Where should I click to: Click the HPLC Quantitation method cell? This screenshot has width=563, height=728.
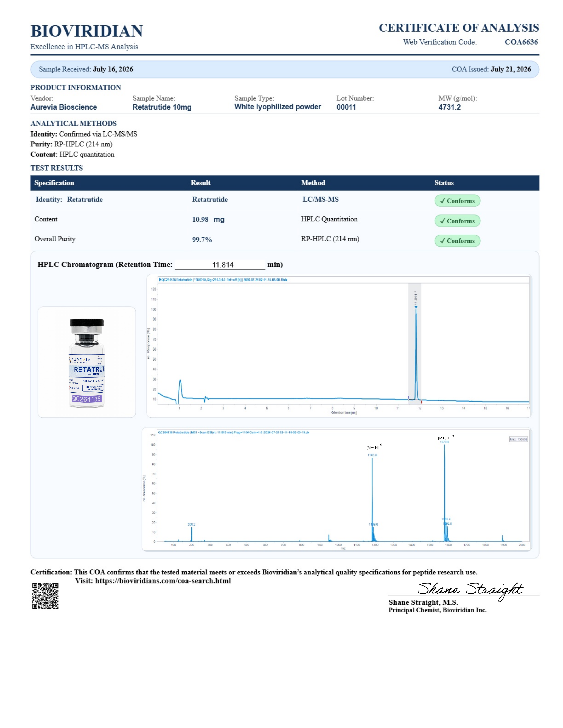tap(329, 219)
